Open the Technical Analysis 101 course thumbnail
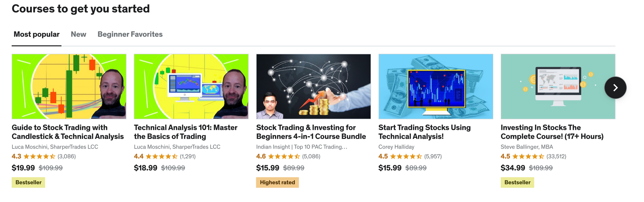 [x=191, y=86]
